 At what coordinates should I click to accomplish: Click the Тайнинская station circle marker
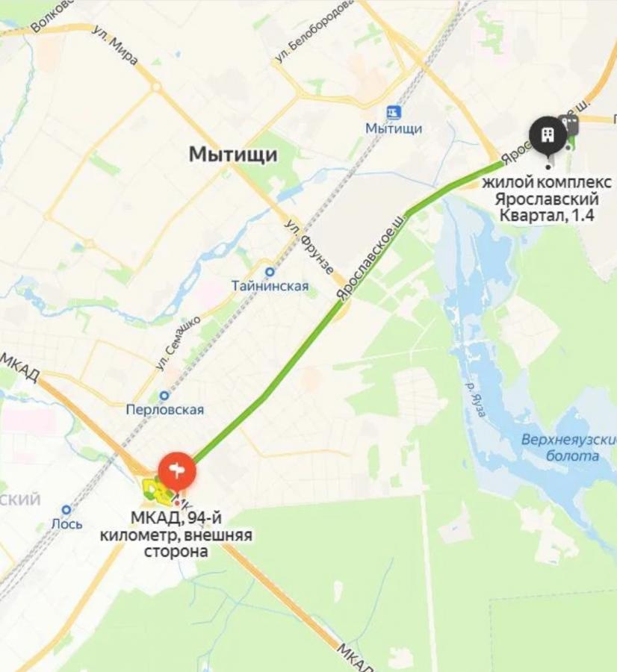270,272
